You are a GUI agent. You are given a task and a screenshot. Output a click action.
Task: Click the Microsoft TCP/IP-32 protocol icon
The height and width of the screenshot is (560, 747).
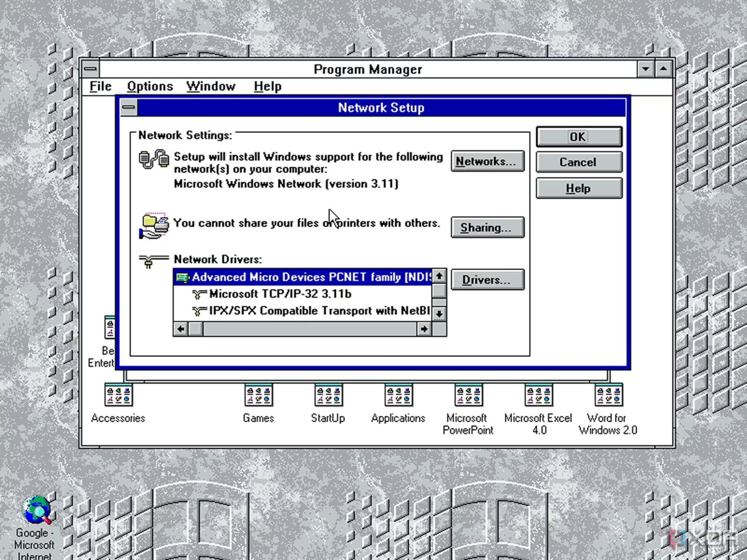tap(199, 294)
